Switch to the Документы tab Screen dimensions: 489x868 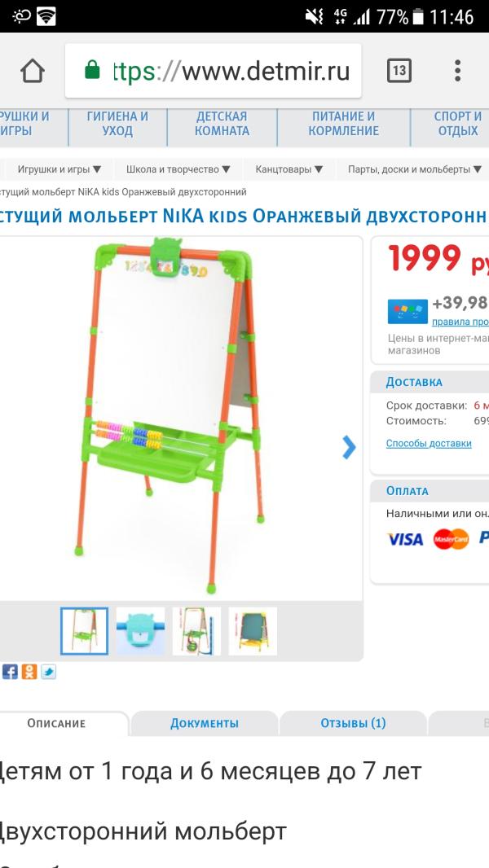[x=205, y=723]
